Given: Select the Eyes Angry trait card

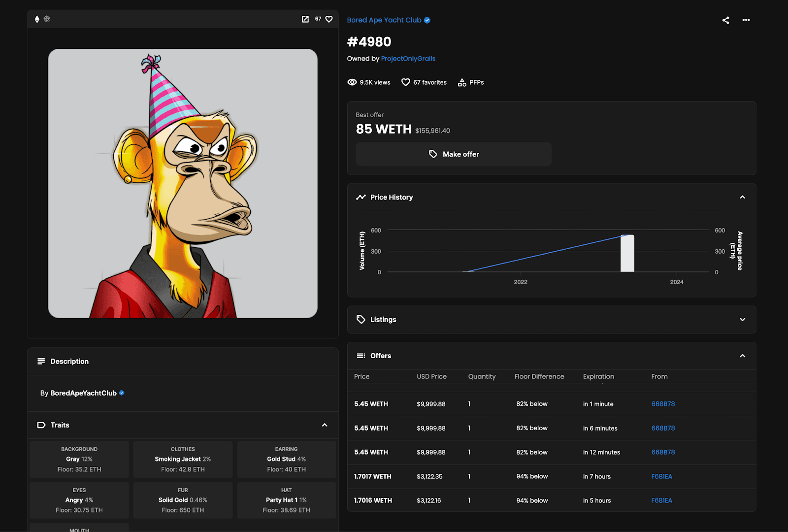Looking at the screenshot, I should (x=79, y=500).
